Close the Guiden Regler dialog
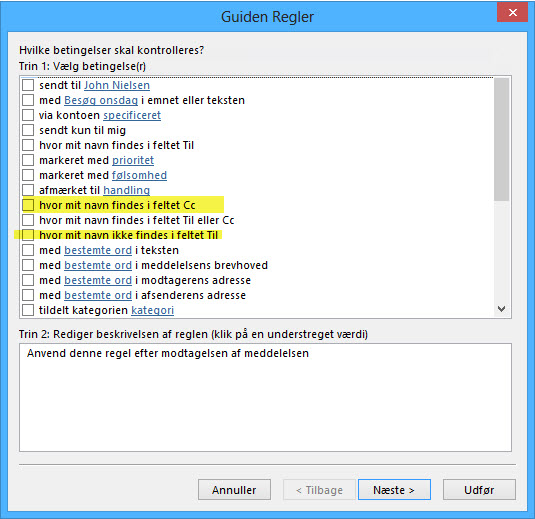The width and height of the screenshot is (535, 519). (512, 13)
